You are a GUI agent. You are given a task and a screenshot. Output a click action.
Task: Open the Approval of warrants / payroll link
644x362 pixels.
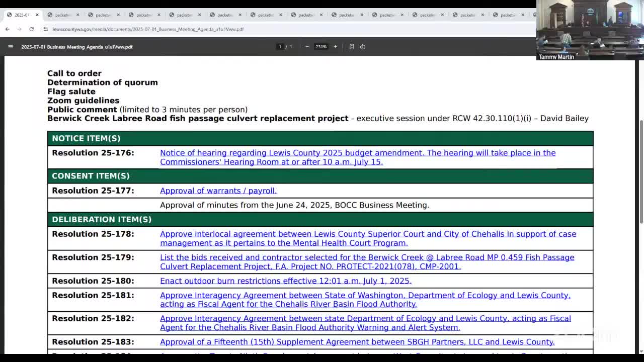218,191
